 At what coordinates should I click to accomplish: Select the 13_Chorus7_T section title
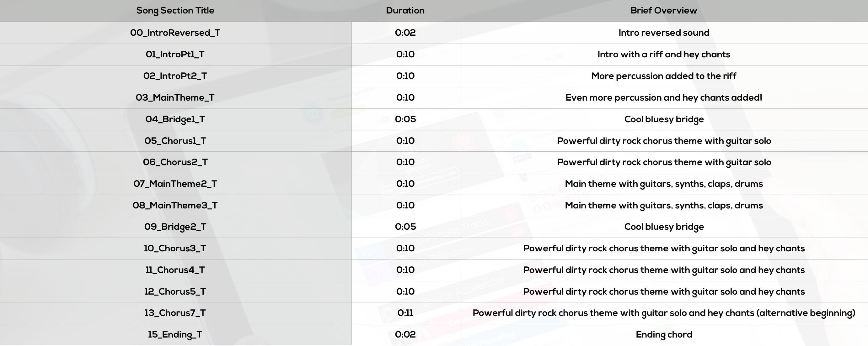pyautogui.click(x=175, y=313)
